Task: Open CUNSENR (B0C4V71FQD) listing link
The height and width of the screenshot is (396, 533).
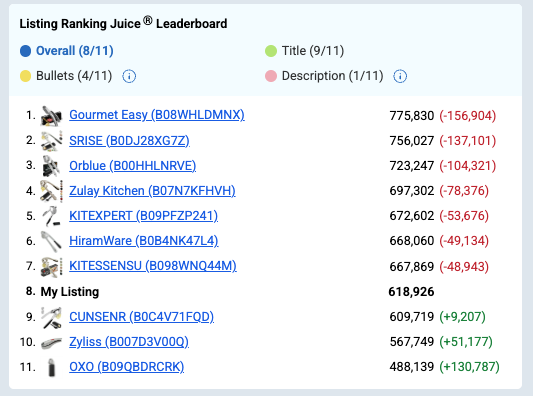Action: click(141, 317)
